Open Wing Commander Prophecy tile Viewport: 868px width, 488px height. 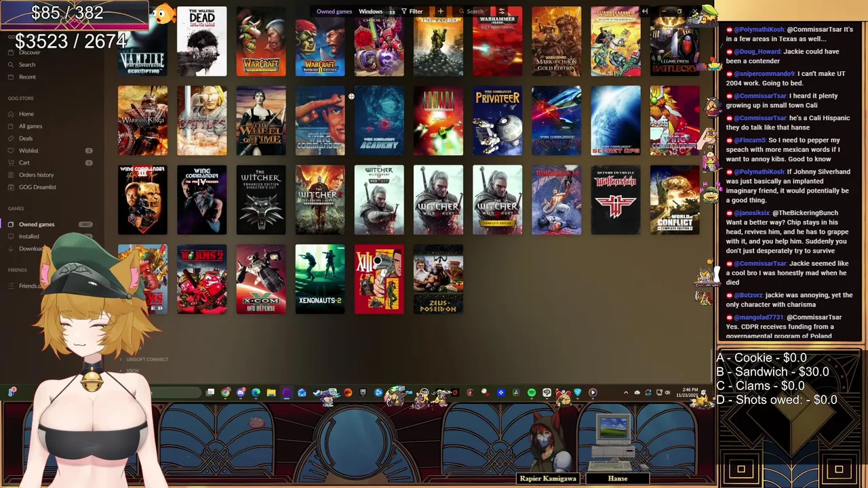coord(557,121)
